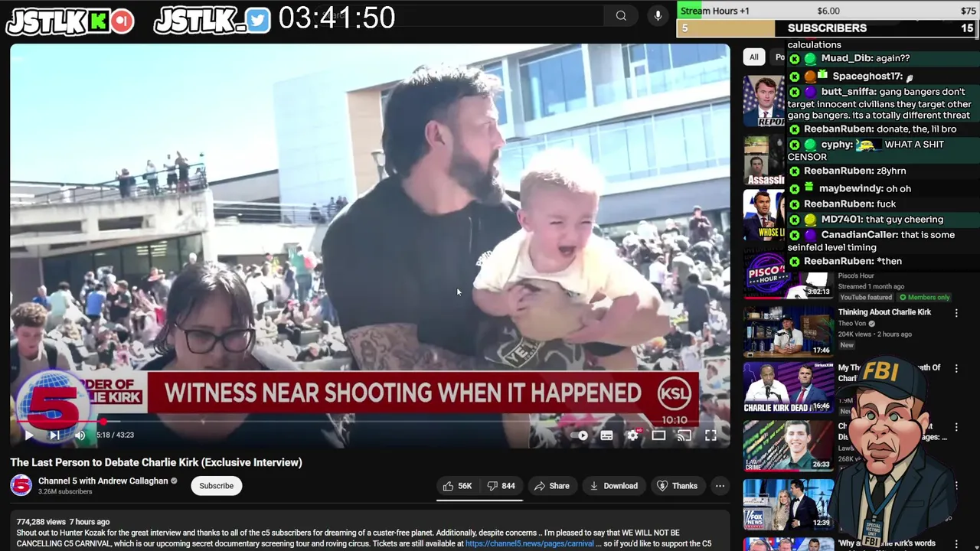980x551 pixels.
Task: Click the YouTube featured badge
Action: (x=865, y=297)
